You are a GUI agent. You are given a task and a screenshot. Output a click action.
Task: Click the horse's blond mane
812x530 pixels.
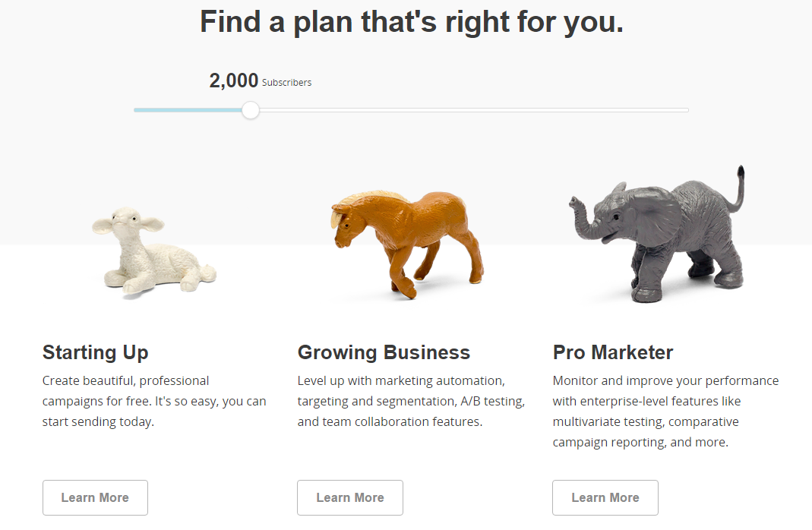tap(362, 203)
